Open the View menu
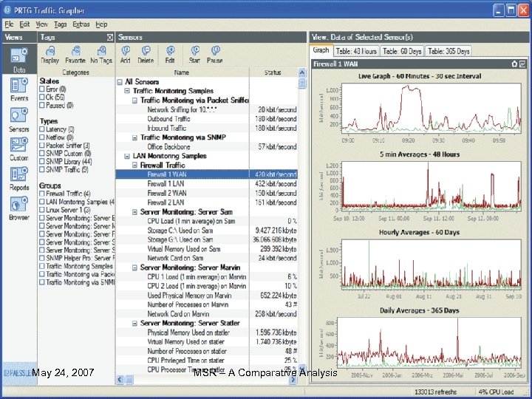Screen dimensions: 532x399 [x=41, y=24]
